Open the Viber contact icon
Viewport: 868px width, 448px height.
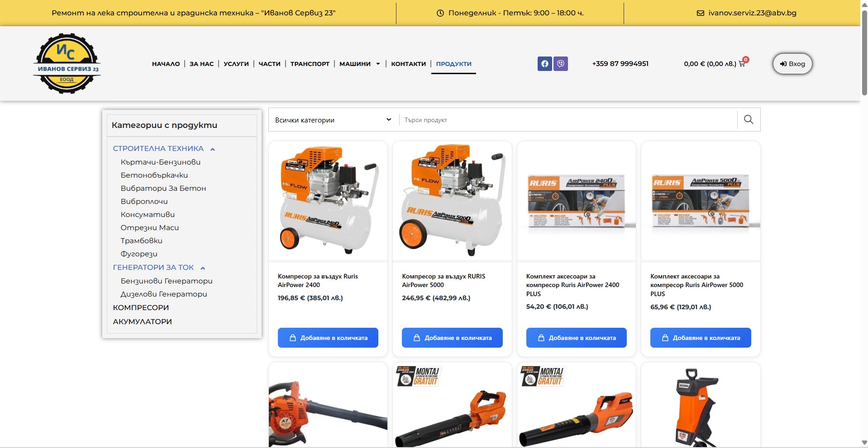[x=561, y=64]
